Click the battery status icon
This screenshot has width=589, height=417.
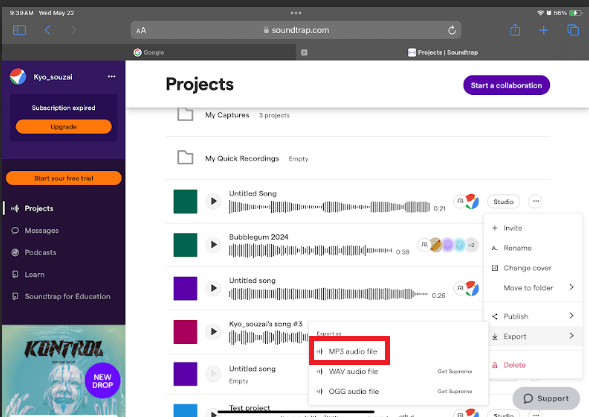[575, 13]
